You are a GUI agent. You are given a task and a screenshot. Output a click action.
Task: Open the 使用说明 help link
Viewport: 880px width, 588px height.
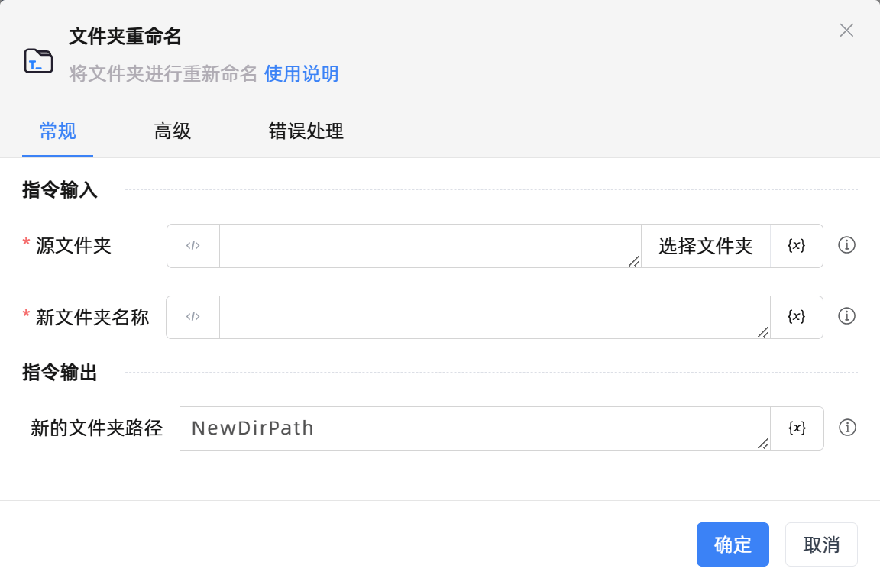(x=301, y=74)
